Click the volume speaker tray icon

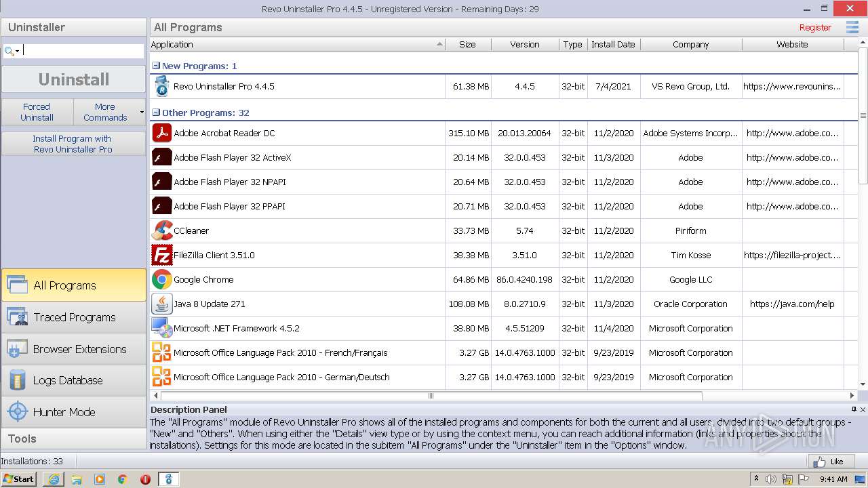pos(771,479)
